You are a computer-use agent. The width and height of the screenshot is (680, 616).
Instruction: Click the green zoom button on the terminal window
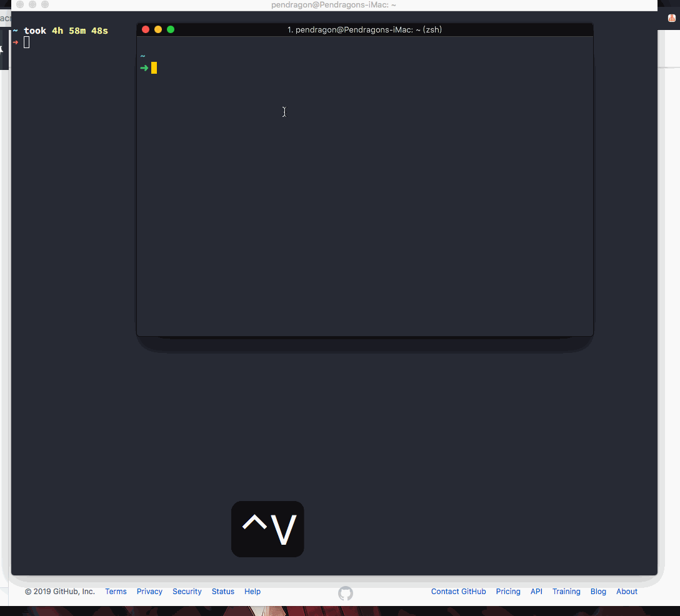coord(170,29)
